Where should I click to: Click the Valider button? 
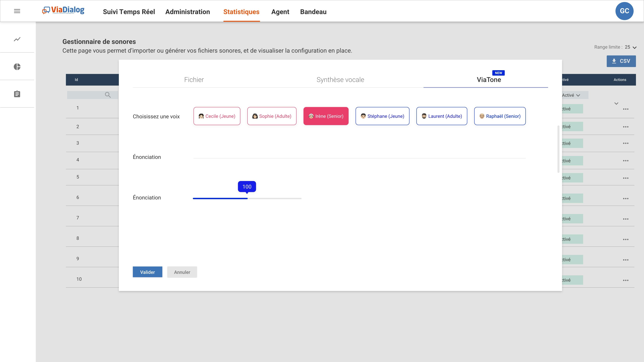click(x=147, y=272)
